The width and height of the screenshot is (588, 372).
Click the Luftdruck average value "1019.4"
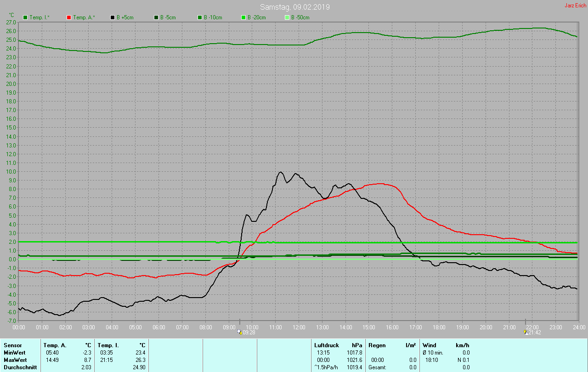(355, 367)
